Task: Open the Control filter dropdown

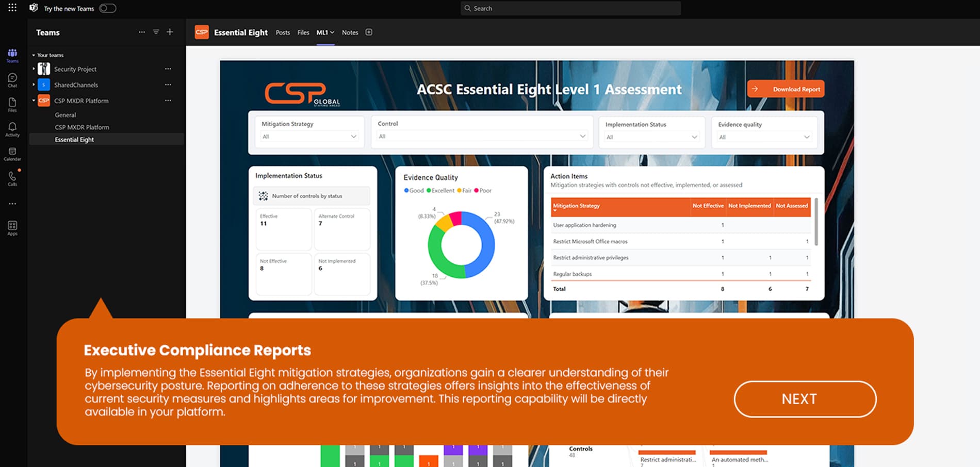Action: [482, 136]
